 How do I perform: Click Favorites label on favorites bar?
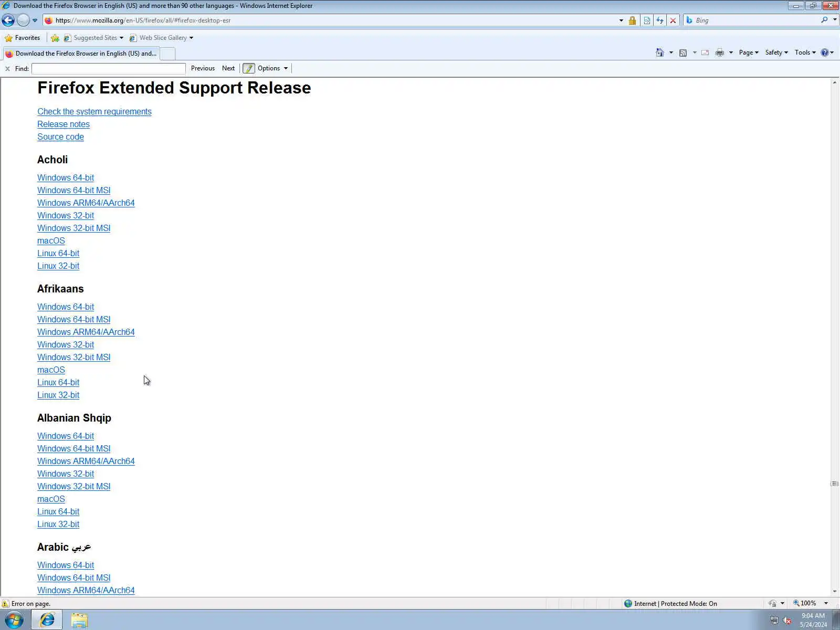(27, 38)
